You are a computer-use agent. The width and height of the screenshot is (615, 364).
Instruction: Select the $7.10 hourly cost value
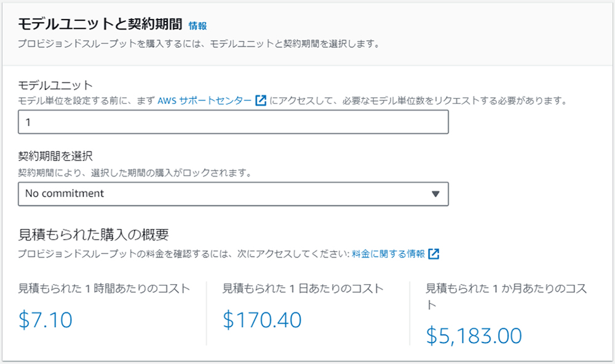pyautogui.click(x=46, y=319)
